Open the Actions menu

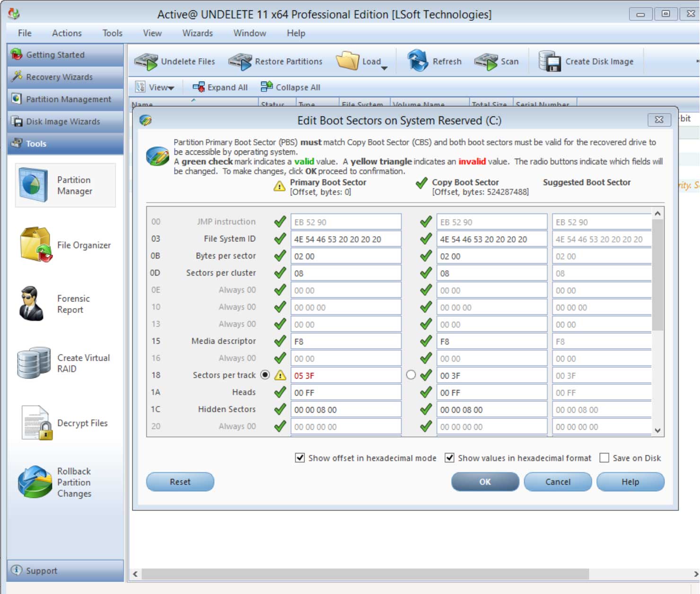point(67,33)
